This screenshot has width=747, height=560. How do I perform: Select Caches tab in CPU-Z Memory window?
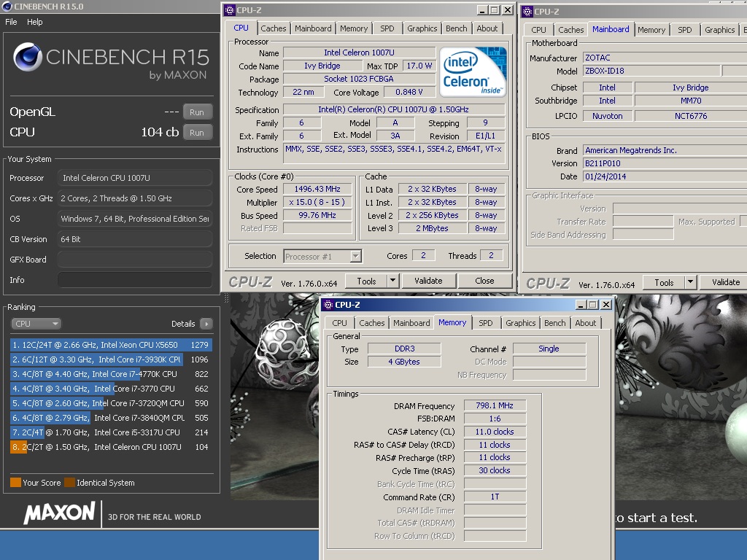[x=371, y=323]
